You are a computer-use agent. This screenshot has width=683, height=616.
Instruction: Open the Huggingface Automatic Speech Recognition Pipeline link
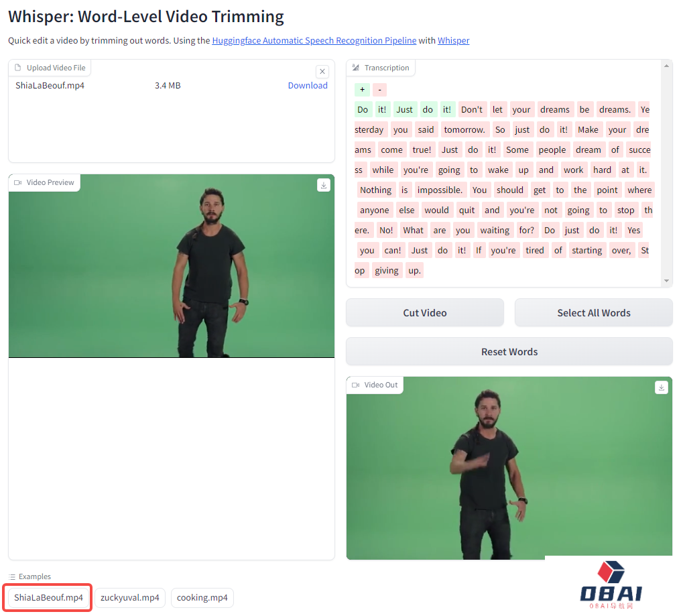pyautogui.click(x=314, y=41)
